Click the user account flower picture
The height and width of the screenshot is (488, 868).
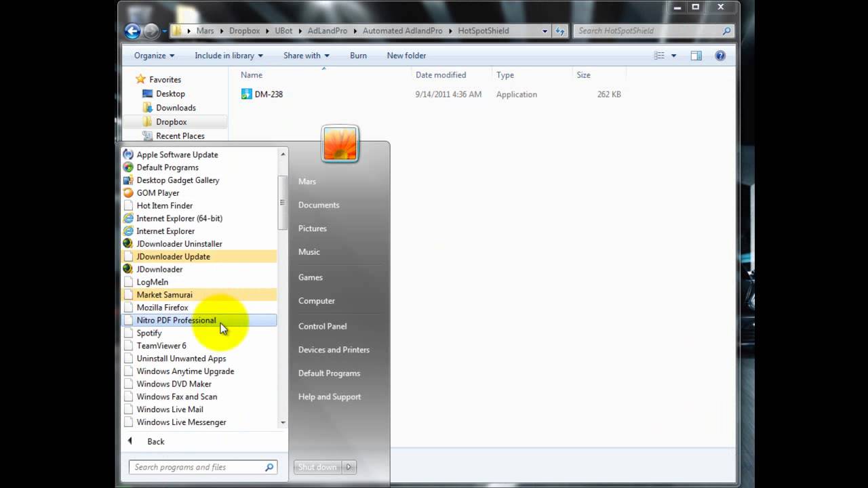click(x=340, y=144)
